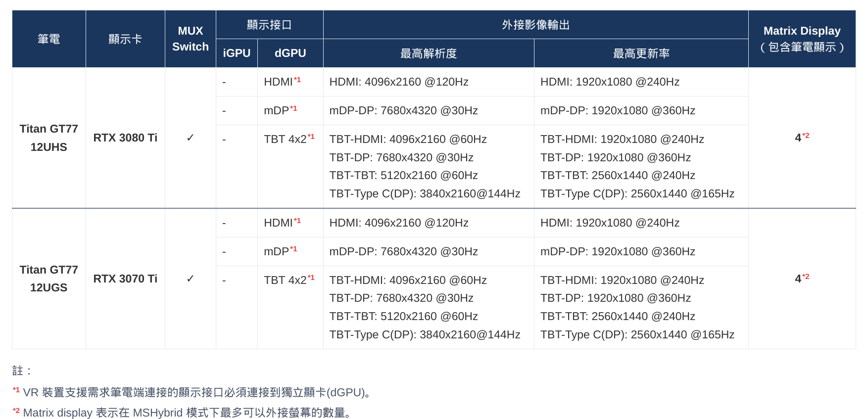Click "HDMI: 4096x2160 @120Hz" in the 12UHS section
868x419 pixels.
[399, 82]
